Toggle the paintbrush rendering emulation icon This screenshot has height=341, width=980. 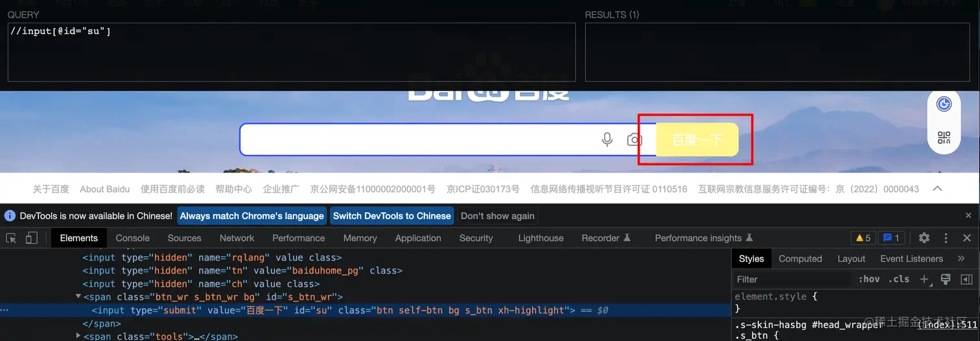945,279
